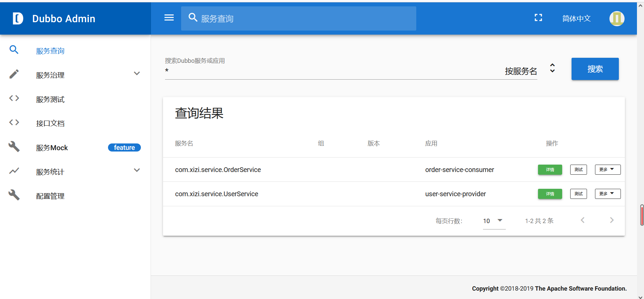Viewport: 644px width, 299px height.
Task: Toggle the hamburger navigation menu icon
Action: (x=169, y=18)
